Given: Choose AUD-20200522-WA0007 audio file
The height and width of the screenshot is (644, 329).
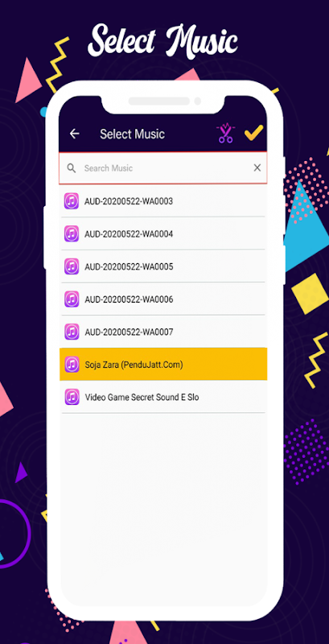Looking at the screenshot, I should point(163,332).
